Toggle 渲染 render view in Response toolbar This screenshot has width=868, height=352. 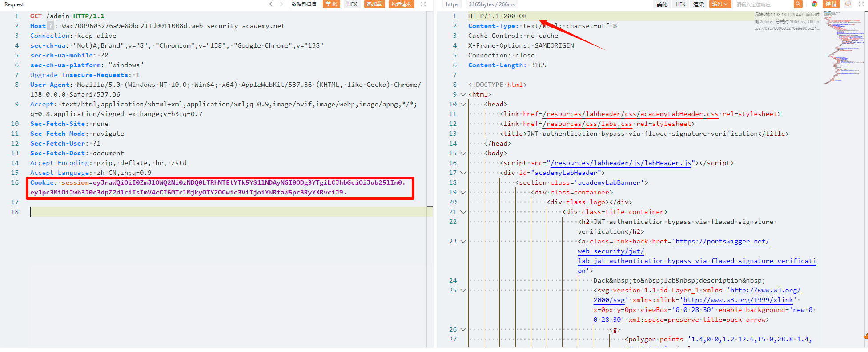click(699, 4)
